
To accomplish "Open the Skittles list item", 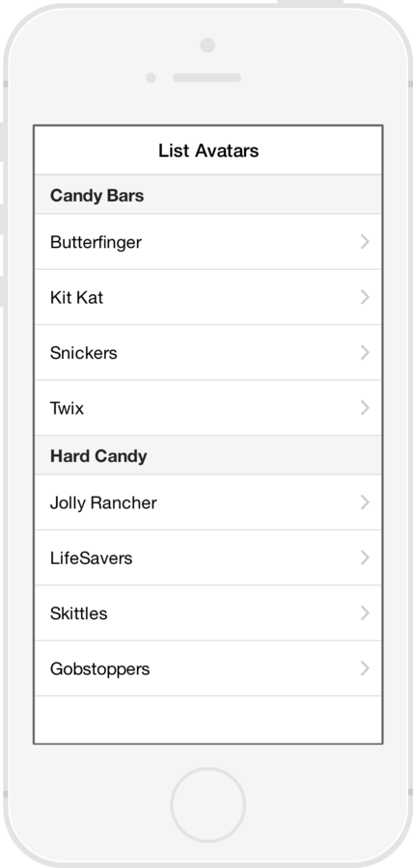I will [x=208, y=613].
